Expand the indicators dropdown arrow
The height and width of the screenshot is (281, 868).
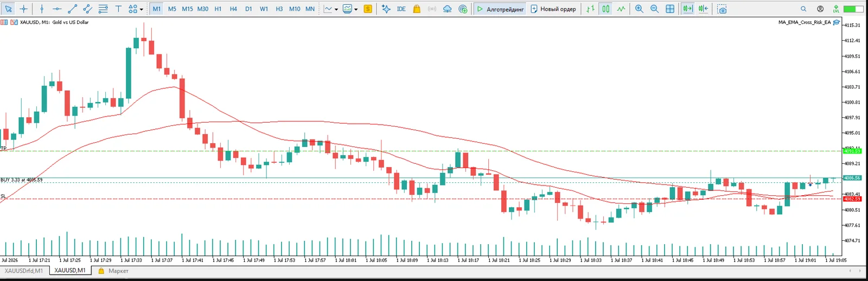pos(336,9)
